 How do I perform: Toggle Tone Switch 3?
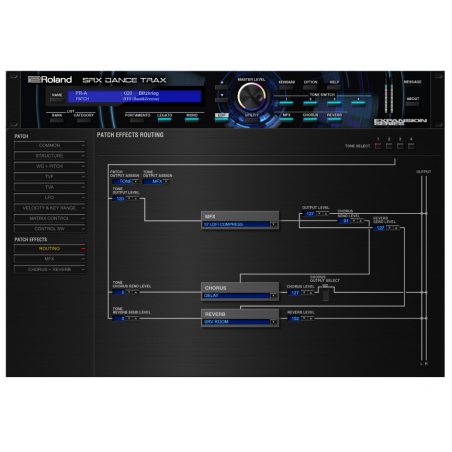334,103
